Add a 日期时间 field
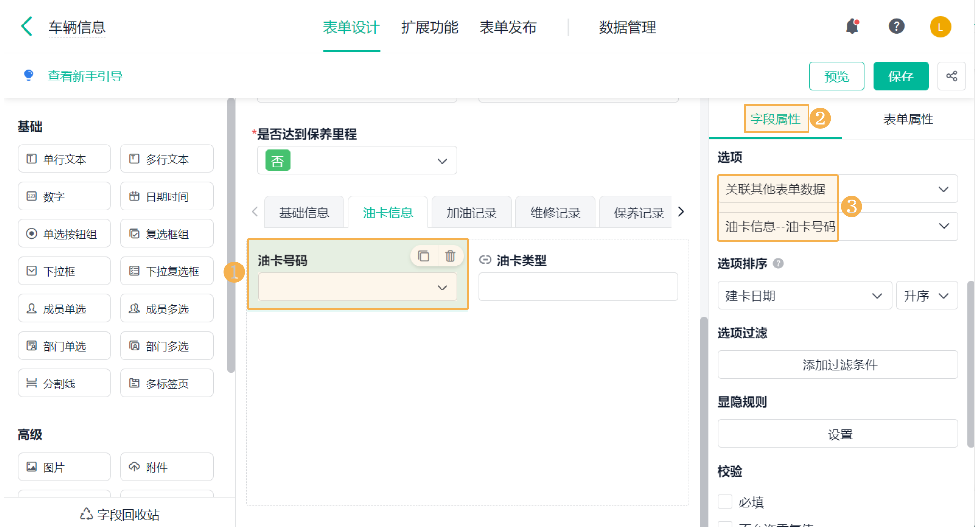 point(167,196)
